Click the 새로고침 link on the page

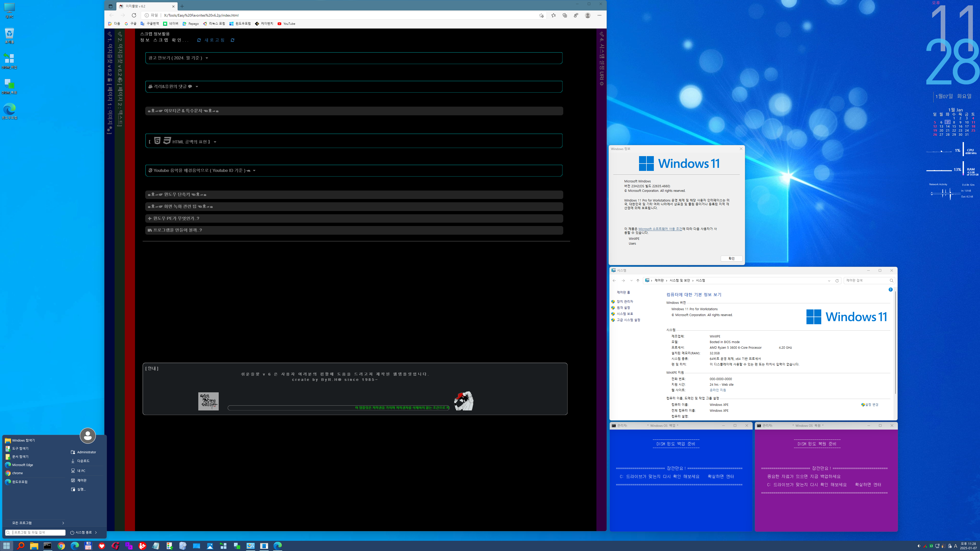215,40
